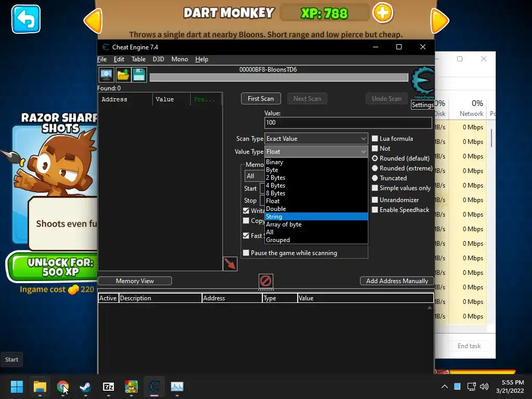Click the network icon in the system tray

coord(471,387)
